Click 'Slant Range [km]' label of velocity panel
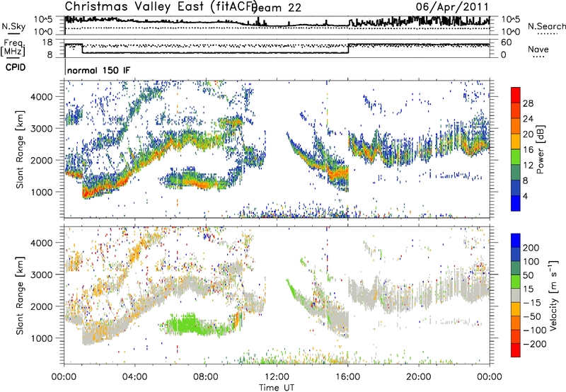The image size is (566, 392). pyautogui.click(x=20, y=296)
